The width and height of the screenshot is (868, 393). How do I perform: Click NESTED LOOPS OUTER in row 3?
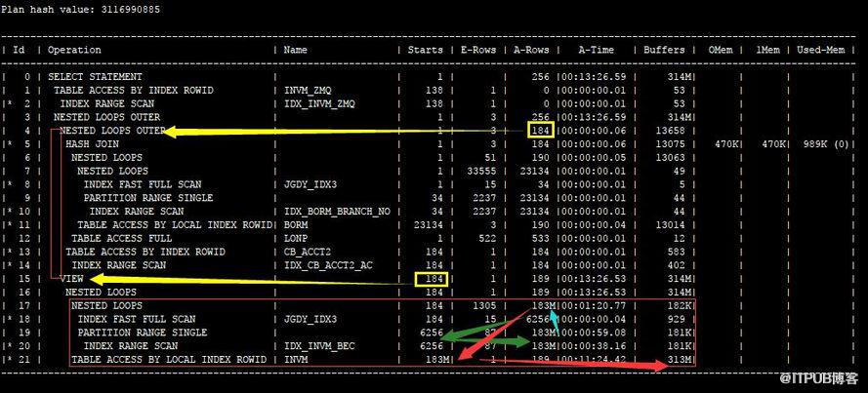coord(106,117)
